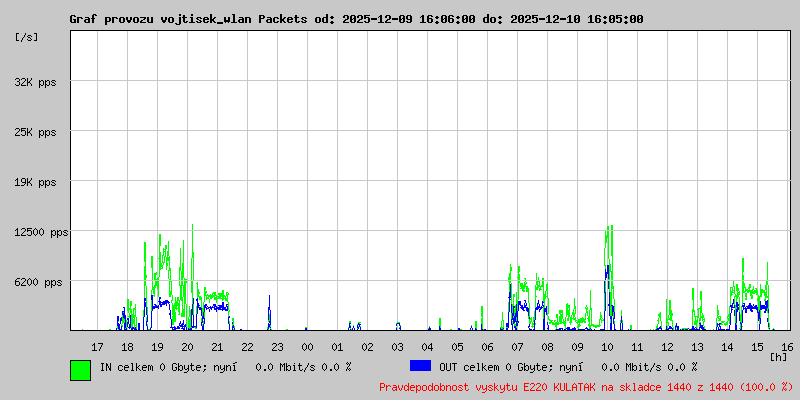The height and width of the screenshot is (400, 800).
Task: Click hour label '10' on time axis
Action: pyautogui.click(x=607, y=347)
